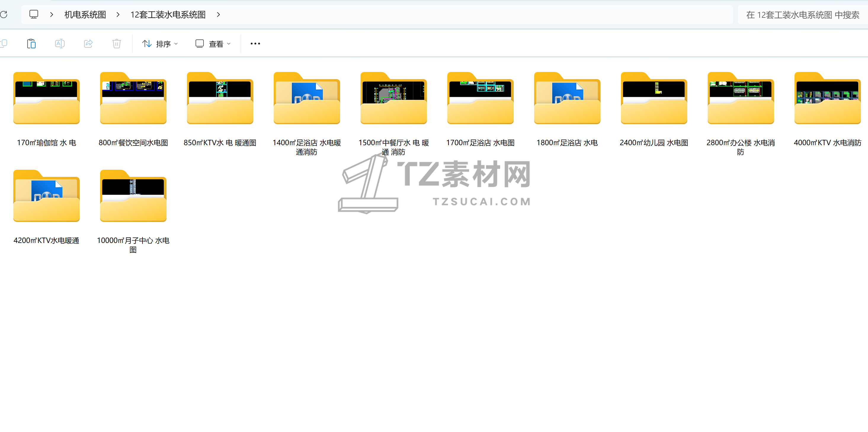The image size is (868, 432).
Task: Expand chevron after 12套工装水电系统图 breadcrumb
Action: click(218, 15)
